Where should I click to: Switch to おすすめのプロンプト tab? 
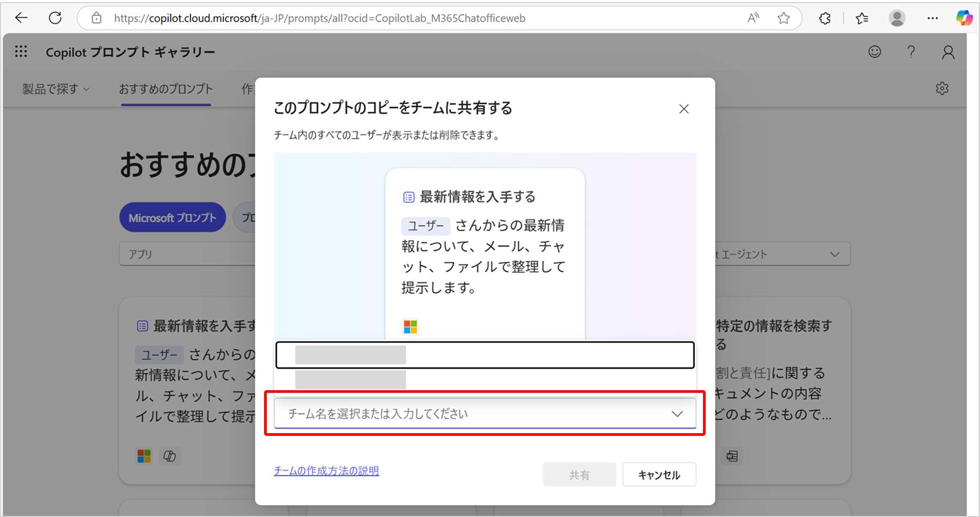tap(166, 89)
